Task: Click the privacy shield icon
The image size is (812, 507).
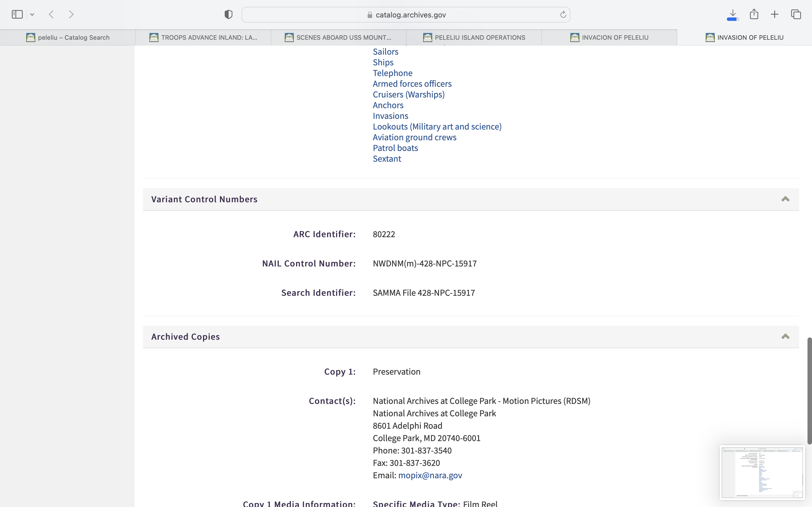Action: point(228,14)
